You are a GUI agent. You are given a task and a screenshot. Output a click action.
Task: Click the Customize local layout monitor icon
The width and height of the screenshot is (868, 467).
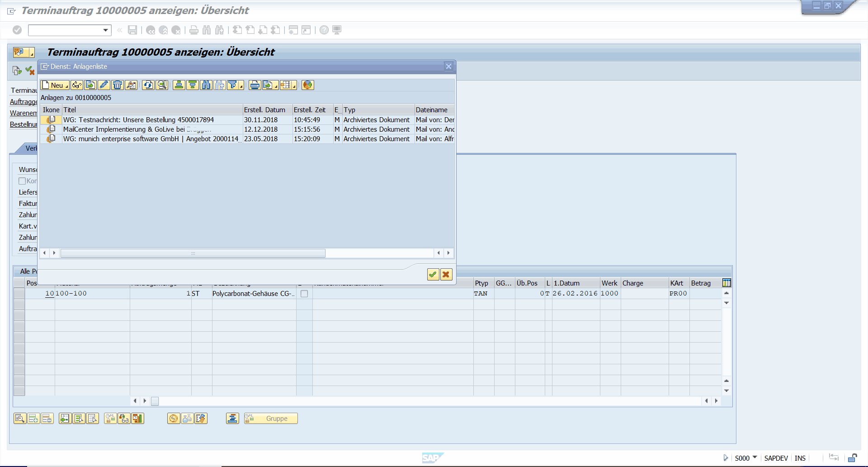click(337, 30)
